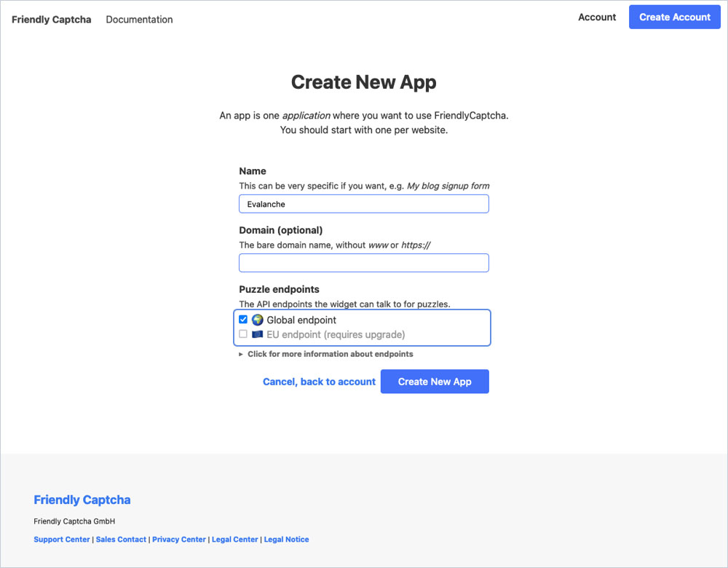
Task: Click the Friendly Captcha footer logo
Action: coord(82,500)
